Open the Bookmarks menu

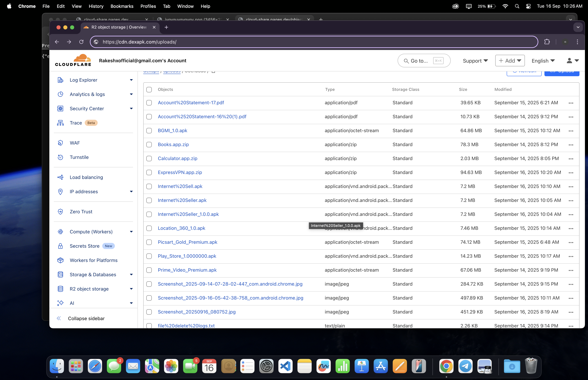pyautogui.click(x=122, y=6)
